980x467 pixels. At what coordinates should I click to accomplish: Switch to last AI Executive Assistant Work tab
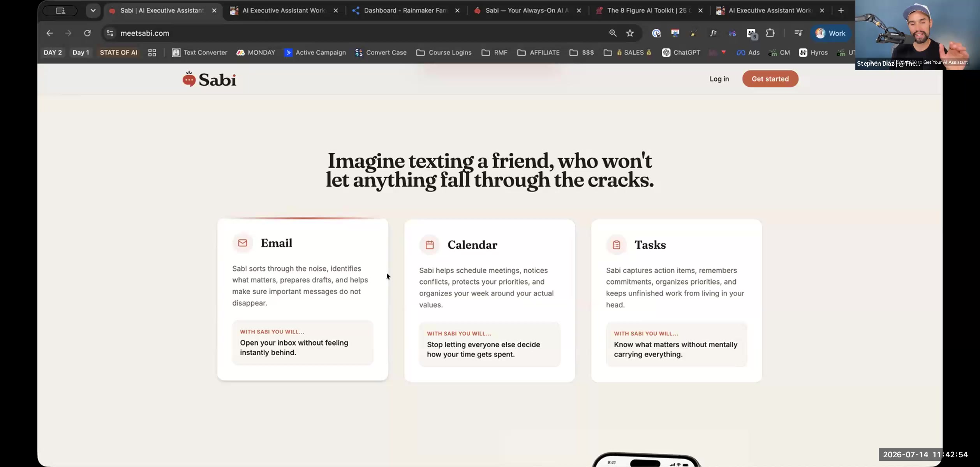pyautogui.click(x=770, y=11)
